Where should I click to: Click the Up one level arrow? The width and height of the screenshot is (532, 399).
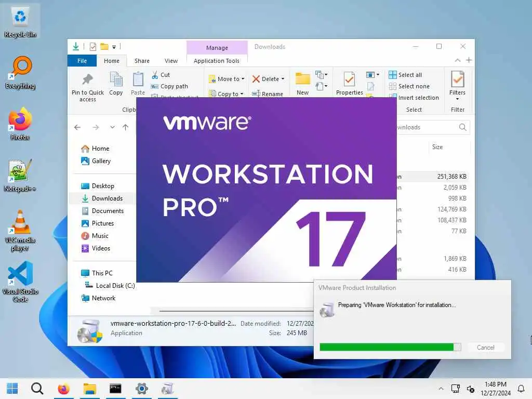pyautogui.click(x=126, y=127)
